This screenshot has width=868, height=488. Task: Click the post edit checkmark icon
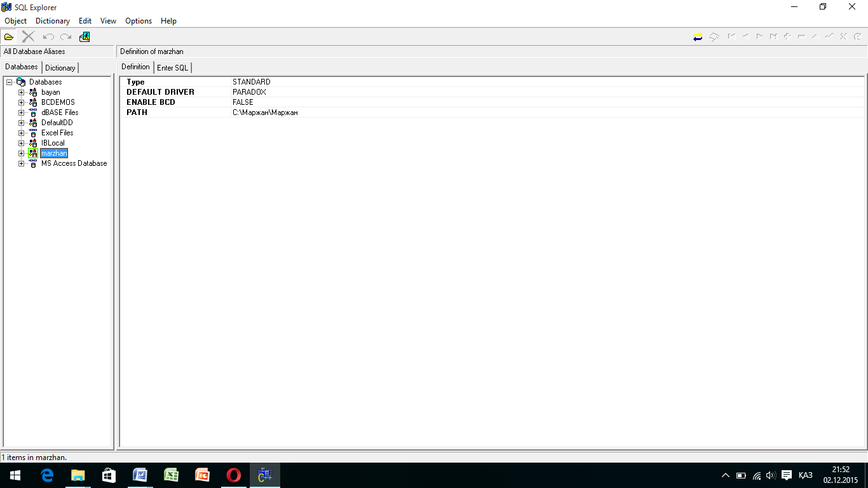pyautogui.click(x=829, y=37)
